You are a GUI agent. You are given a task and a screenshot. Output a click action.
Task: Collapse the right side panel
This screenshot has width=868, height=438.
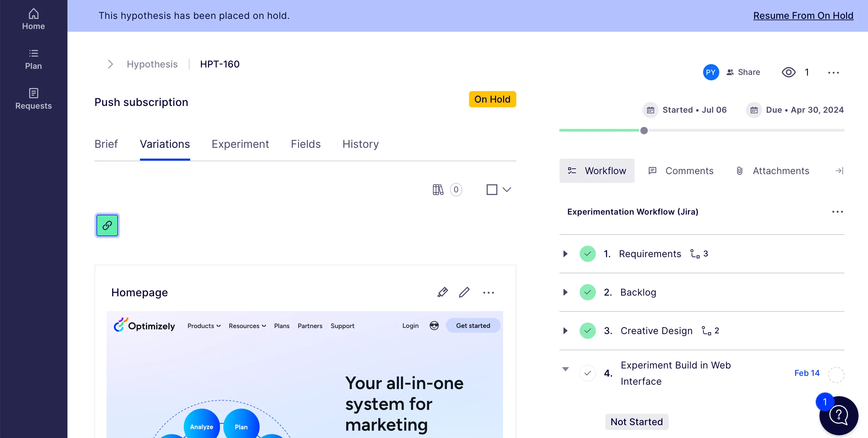[839, 171]
